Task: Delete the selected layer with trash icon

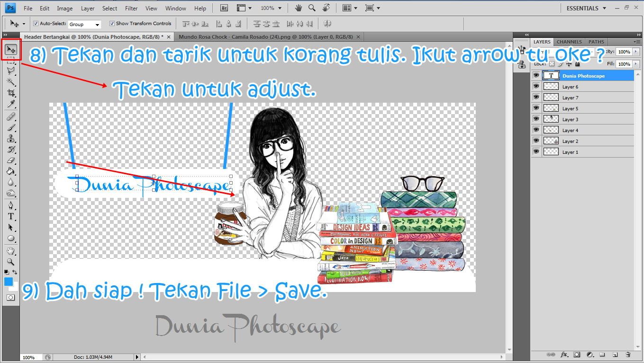Action: 628,354
